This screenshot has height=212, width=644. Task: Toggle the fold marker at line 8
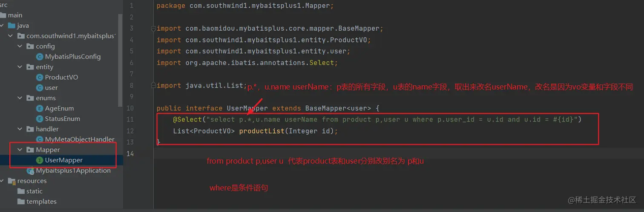point(154,85)
